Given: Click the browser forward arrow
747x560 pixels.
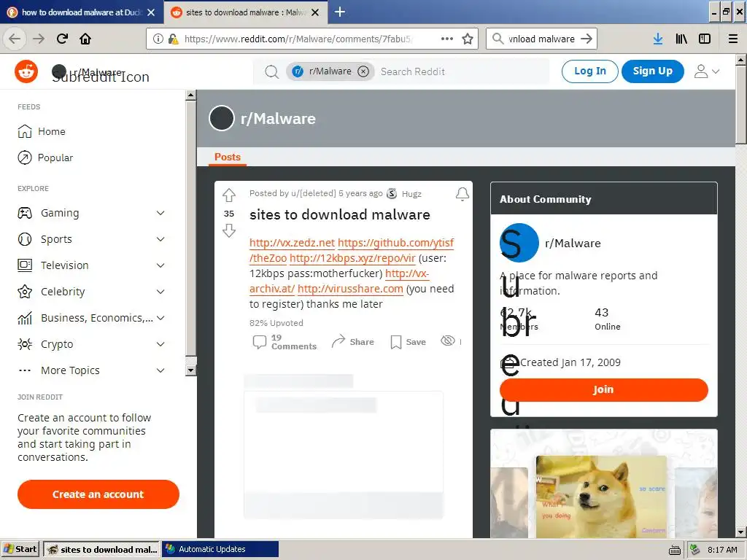Looking at the screenshot, I should 39,39.
